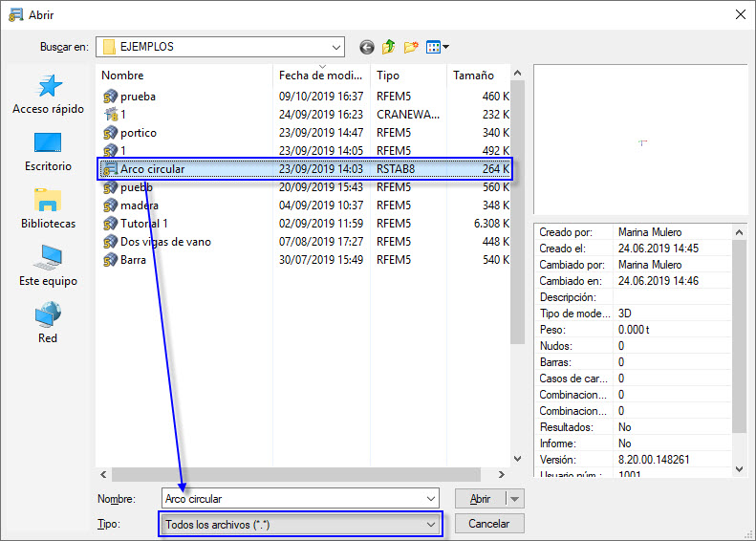Click the Versión value 8.20.00.148261
This screenshot has height=541, width=756.
click(x=654, y=460)
